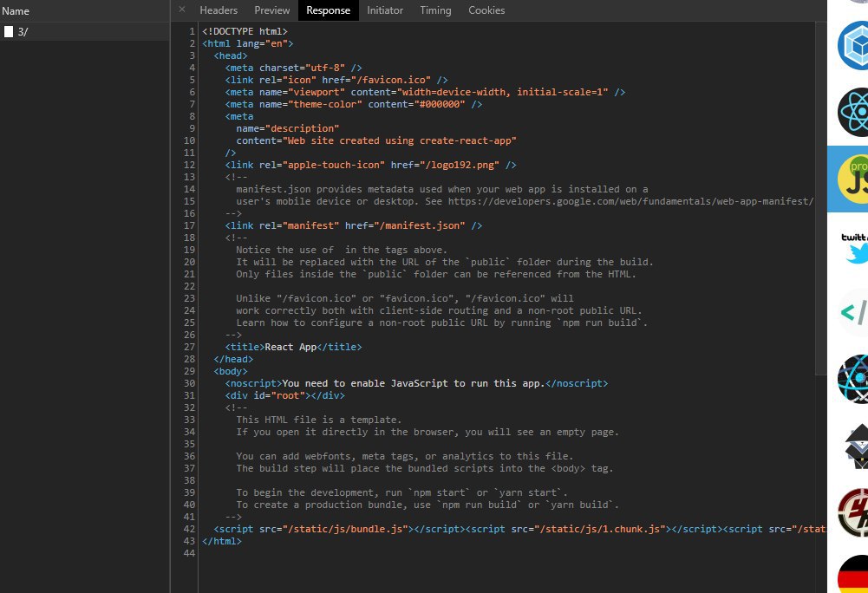The height and width of the screenshot is (593, 868).
Task: Click the developers.google.com web-app-manifest URL line
Action: pyautogui.click(x=525, y=201)
